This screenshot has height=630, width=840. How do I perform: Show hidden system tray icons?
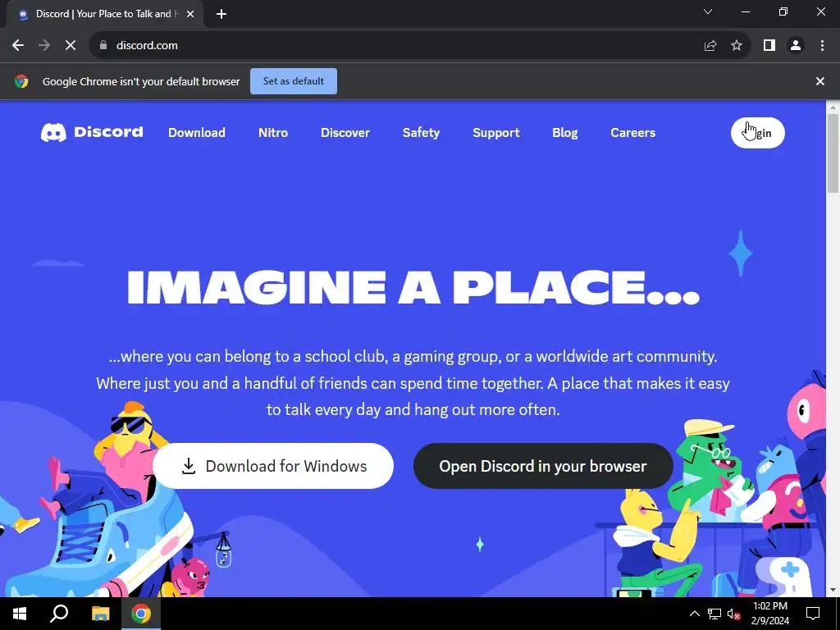click(x=694, y=614)
